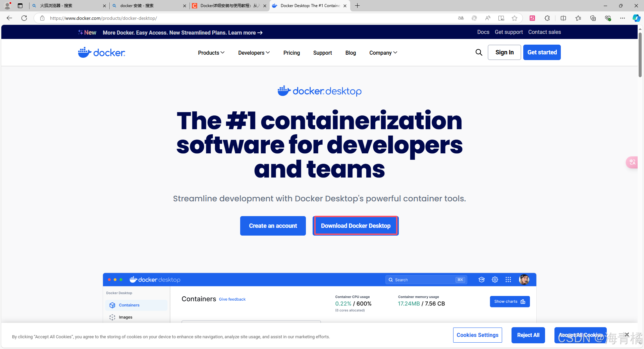Close the docker 安装 search tab
Image resolution: width=644 pixels, height=349 pixels.
(184, 6)
